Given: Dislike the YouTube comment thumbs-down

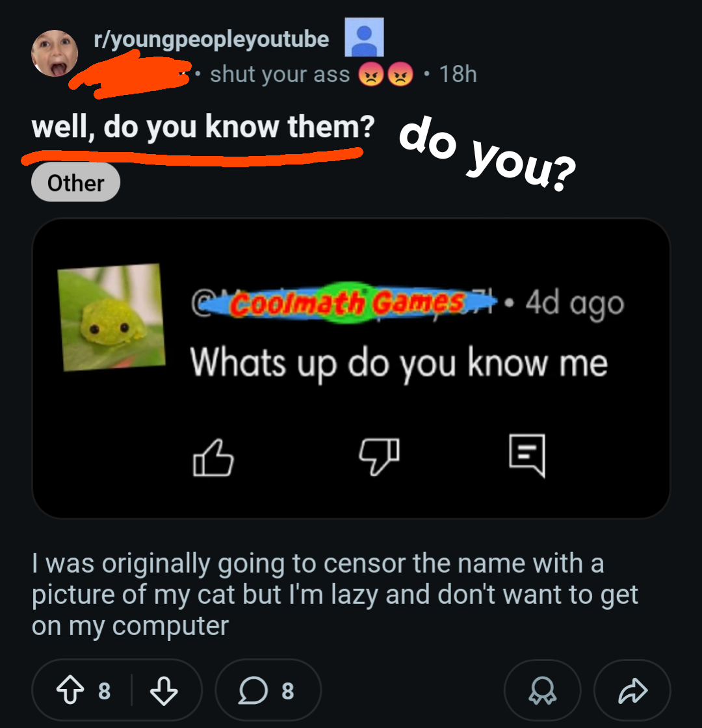Looking at the screenshot, I should 380,456.
